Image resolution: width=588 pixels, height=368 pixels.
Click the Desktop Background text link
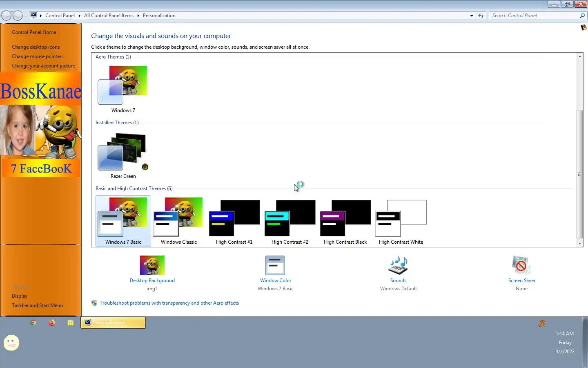point(152,280)
